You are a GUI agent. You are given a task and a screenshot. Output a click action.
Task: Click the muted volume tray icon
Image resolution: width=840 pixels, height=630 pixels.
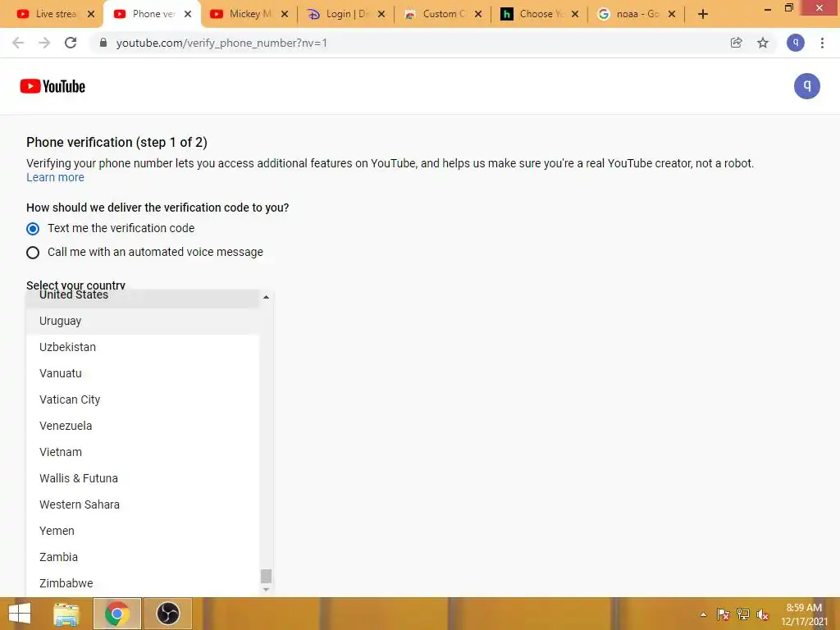click(x=763, y=614)
